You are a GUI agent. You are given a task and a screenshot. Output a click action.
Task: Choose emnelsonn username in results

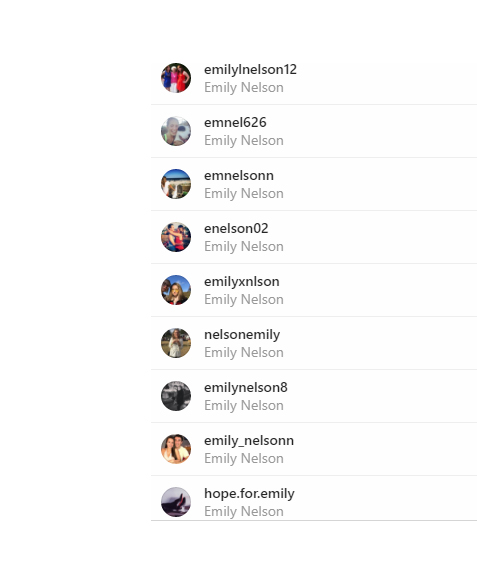(239, 176)
